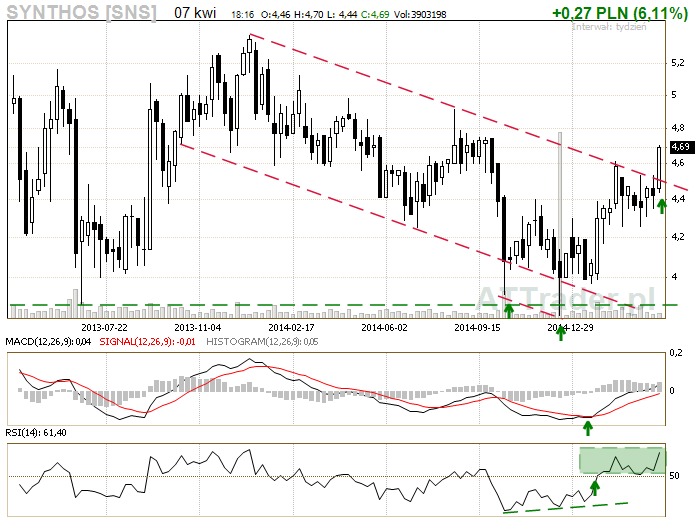Click the volume readout Vol:3903198
Image resolution: width=700 pixels, height=522 pixels.
(420, 15)
